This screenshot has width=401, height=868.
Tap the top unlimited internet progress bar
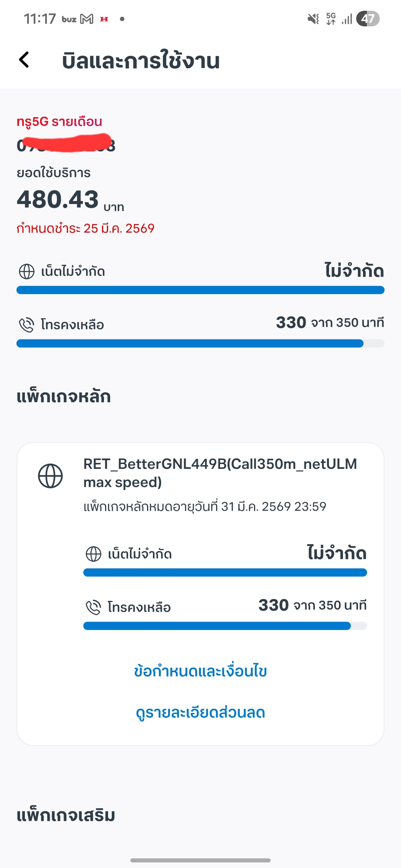200,290
